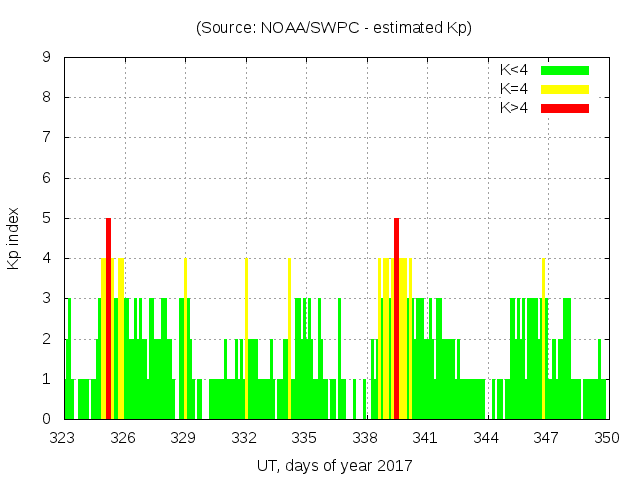Click the x-axis tick label 350

click(607, 437)
